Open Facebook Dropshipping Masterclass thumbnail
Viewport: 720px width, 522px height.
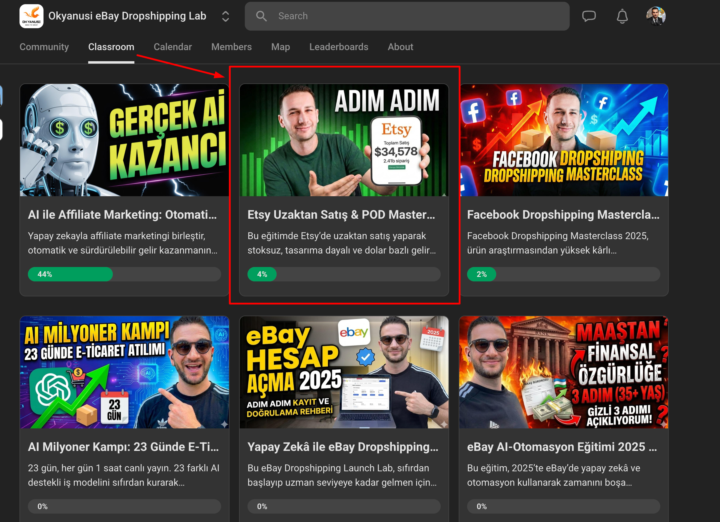point(564,140)
